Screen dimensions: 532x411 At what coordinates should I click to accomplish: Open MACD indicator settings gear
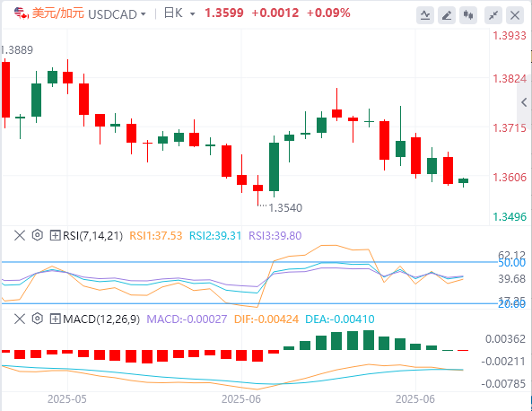[38, 319]
